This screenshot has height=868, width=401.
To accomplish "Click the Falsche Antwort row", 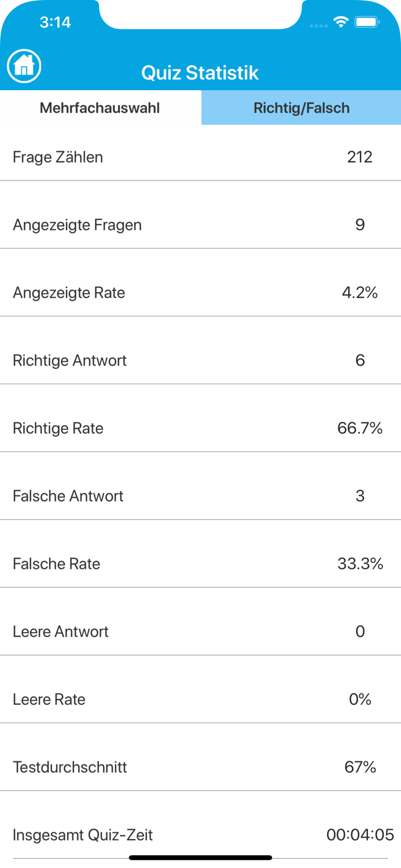I will click(200, 496).
